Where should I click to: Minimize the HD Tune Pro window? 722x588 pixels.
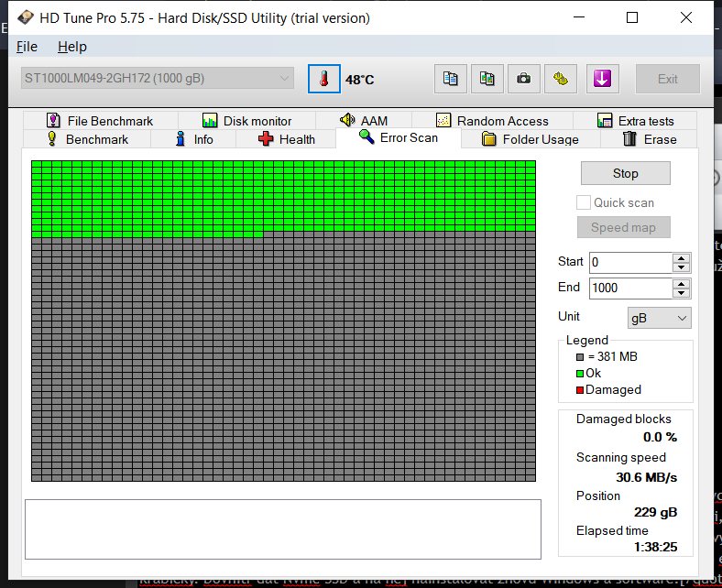click(x=579, y=17)
